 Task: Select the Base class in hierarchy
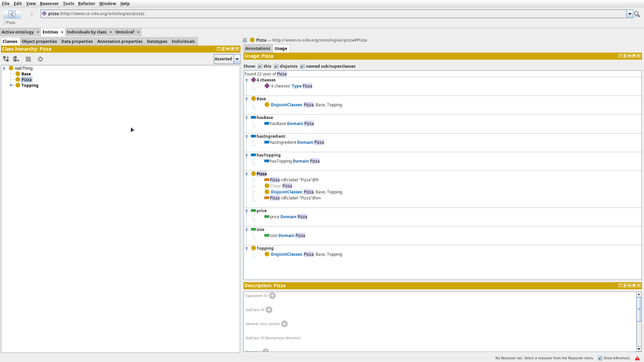26,74
